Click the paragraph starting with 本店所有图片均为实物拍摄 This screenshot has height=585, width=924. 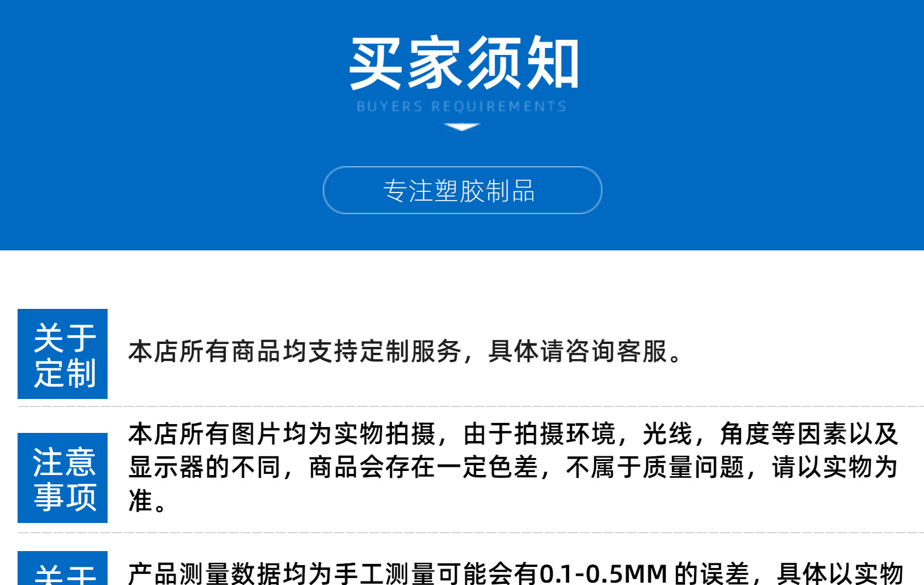point(513,467)
